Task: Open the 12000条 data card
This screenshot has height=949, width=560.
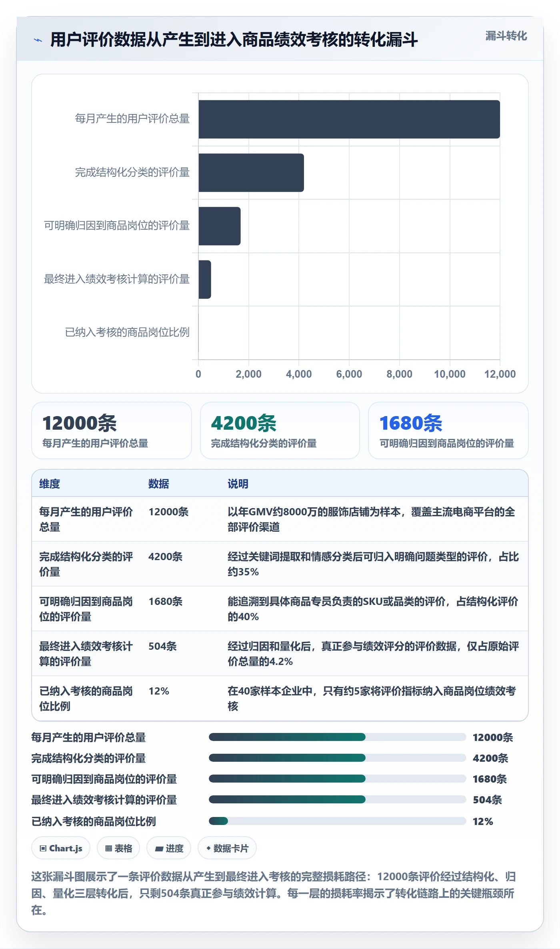Action: pyautogui.click(x=112, y=430)
